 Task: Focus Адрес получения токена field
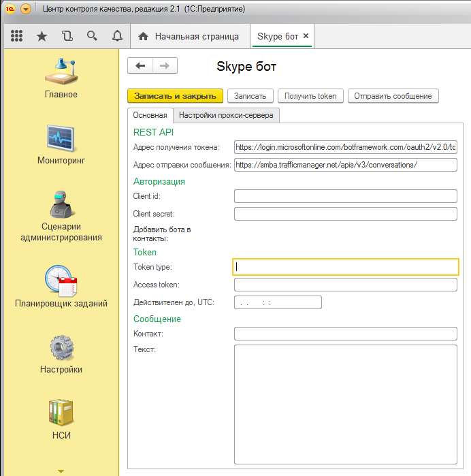point(346,147)
